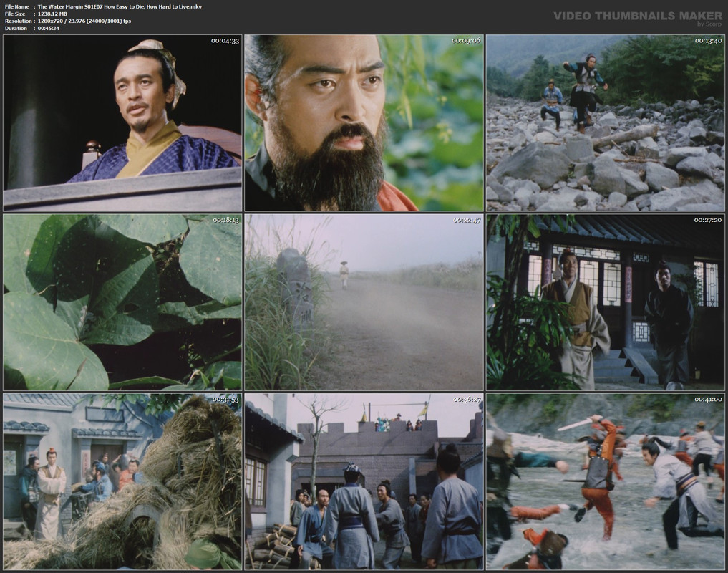Open the haystack thumbnail at 00:31:53

(122, 481)
